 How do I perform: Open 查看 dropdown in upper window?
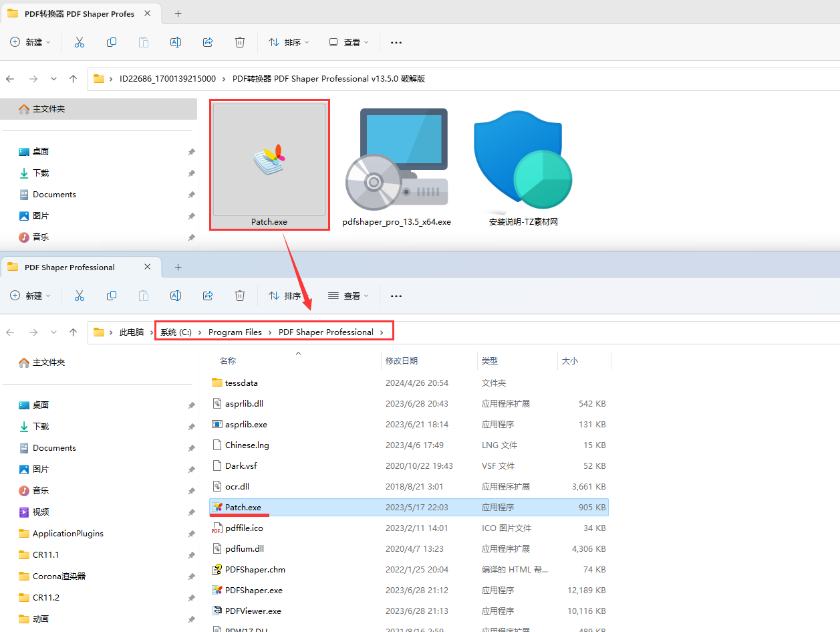pyautogui.click(x=349, y=42)
